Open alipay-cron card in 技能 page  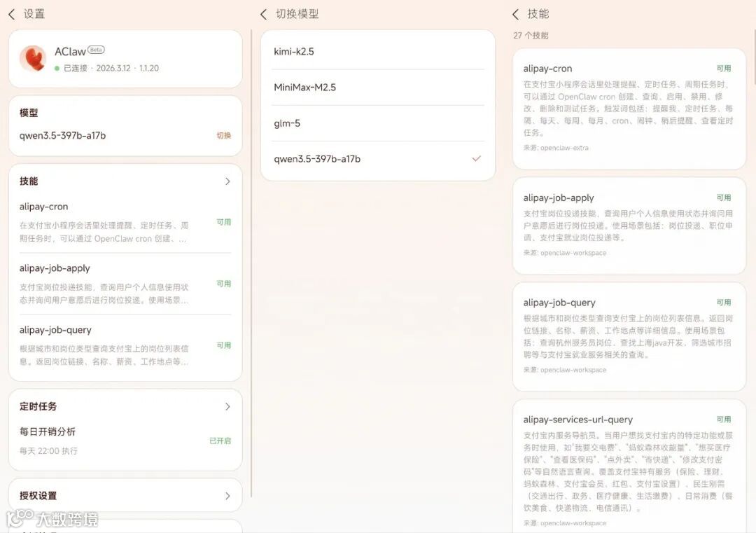(629, 109)
